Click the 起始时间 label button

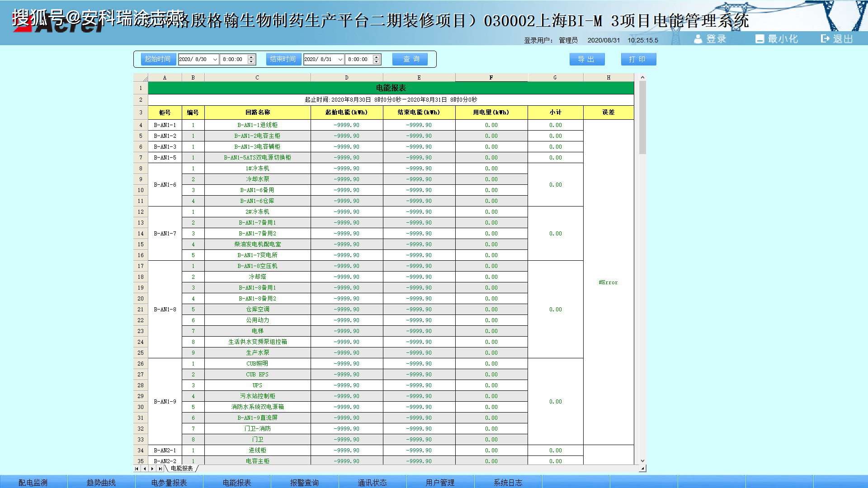(x=158, y=59)
